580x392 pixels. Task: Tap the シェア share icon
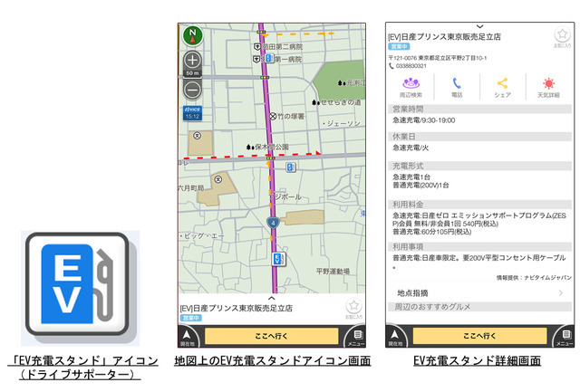coord(502,87)
